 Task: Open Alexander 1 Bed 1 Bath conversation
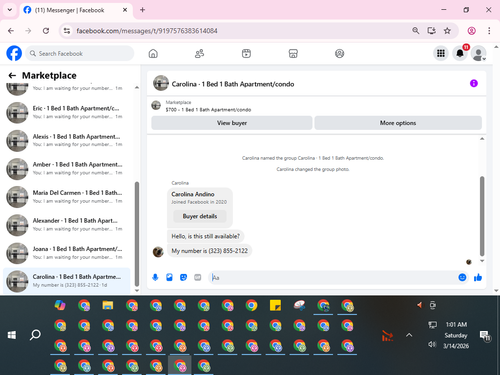[x=67, y=225]
